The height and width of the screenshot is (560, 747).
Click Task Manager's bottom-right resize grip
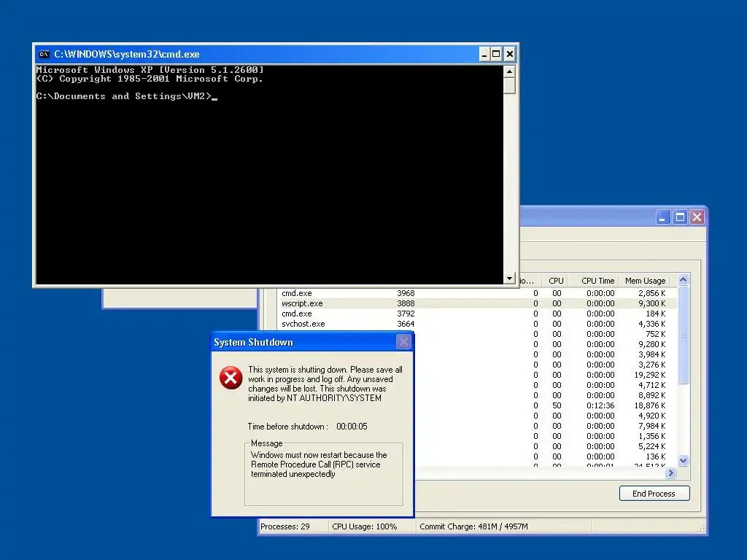(x=701, y=529)
